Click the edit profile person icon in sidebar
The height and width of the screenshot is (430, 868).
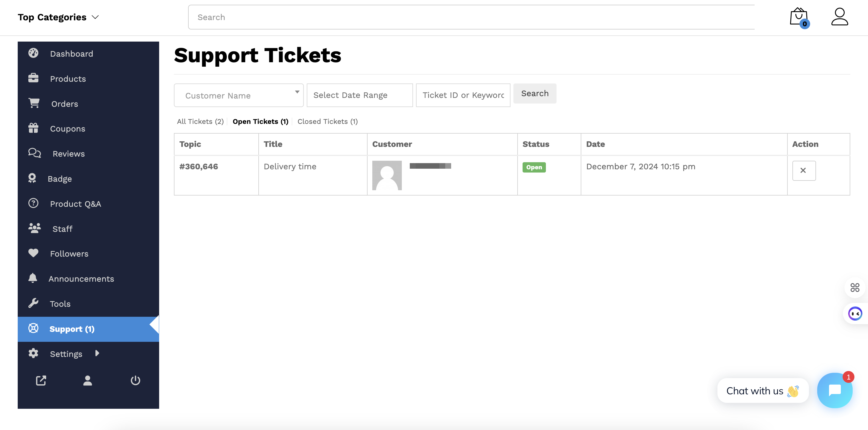pos(88,380)
